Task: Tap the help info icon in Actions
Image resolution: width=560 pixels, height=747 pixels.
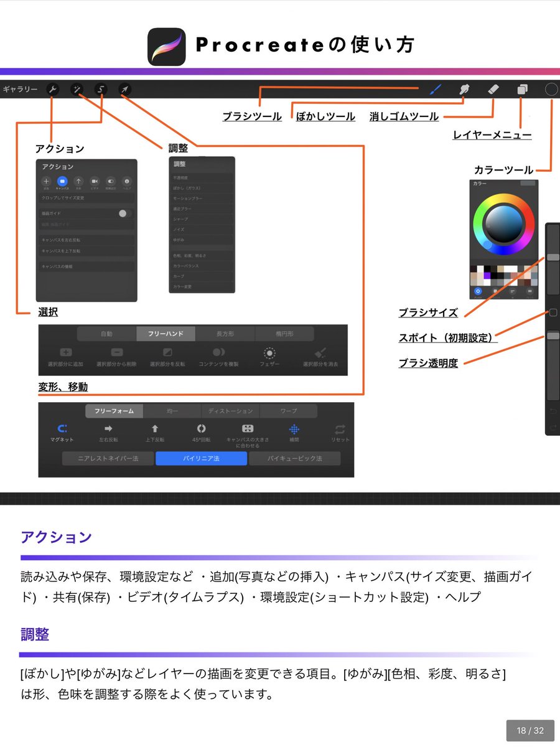Action: [127, 181]
